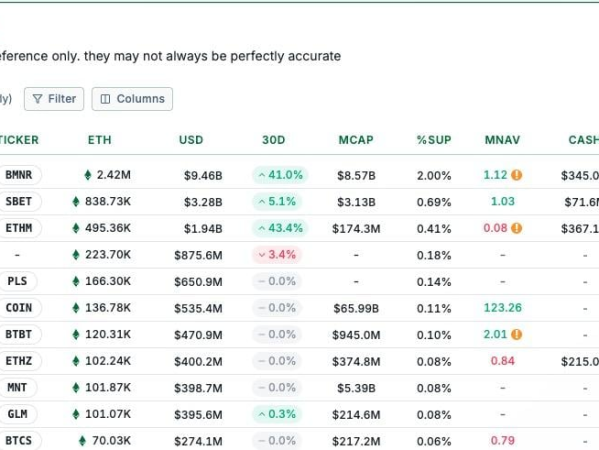Image resolution: width=599 pixels, height=450 pixels.
Task: Click the funnel icon in Filter button
Action: 37,99
